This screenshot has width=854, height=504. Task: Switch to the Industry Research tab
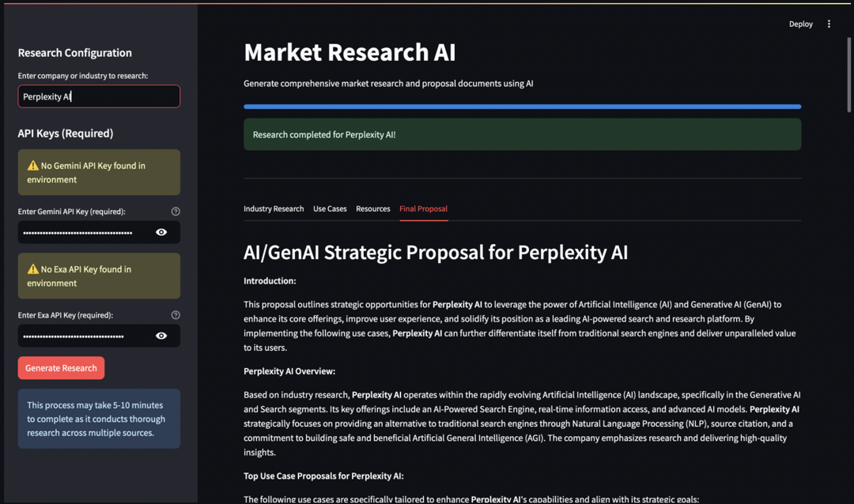click(x=274, y=209)
